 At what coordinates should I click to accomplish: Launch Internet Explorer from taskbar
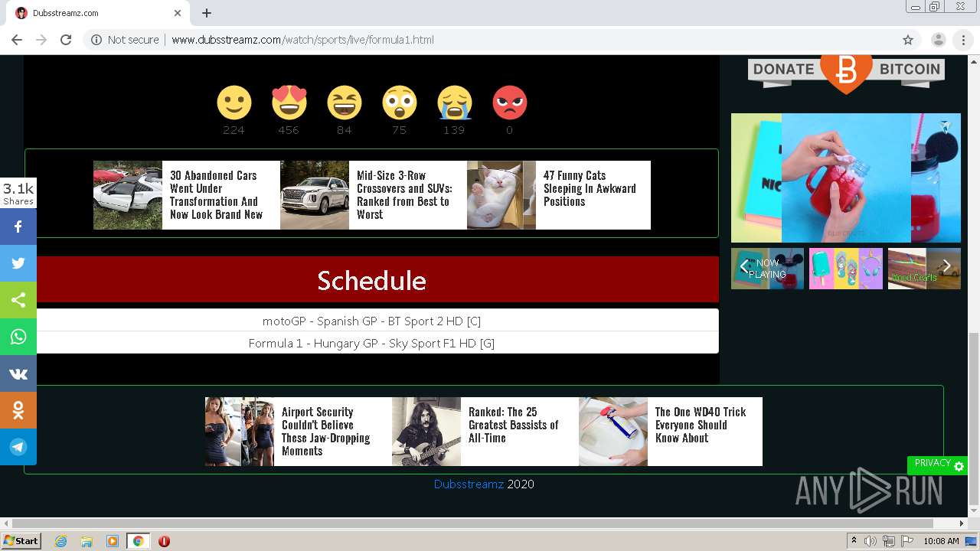(x=61, y=541)
